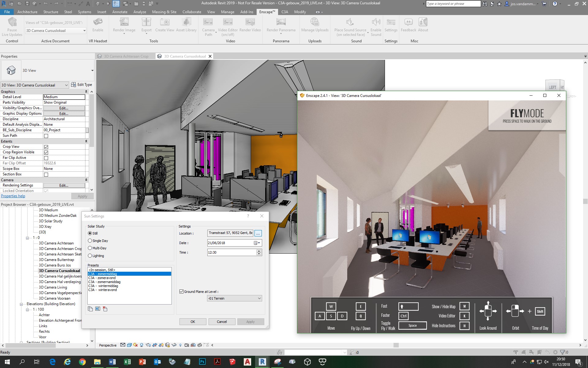The width and height of the screenshot is (588, 368).
Task: Click location browse button in Sun Settings
Action: 258,233
